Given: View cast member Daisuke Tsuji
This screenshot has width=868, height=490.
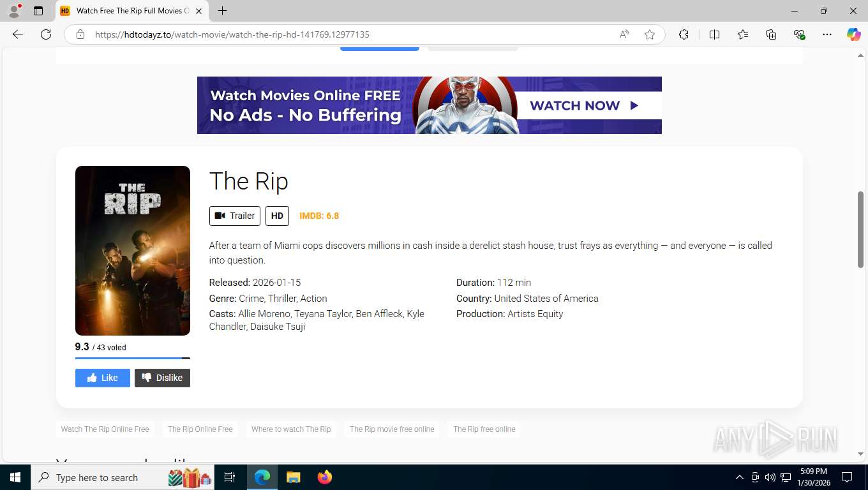Looking at the screenshot, I should pos(278,327).
